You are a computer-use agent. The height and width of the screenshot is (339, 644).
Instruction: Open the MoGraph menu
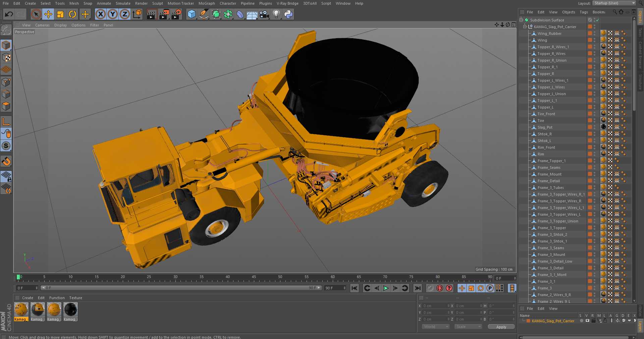tap(206, 3)
